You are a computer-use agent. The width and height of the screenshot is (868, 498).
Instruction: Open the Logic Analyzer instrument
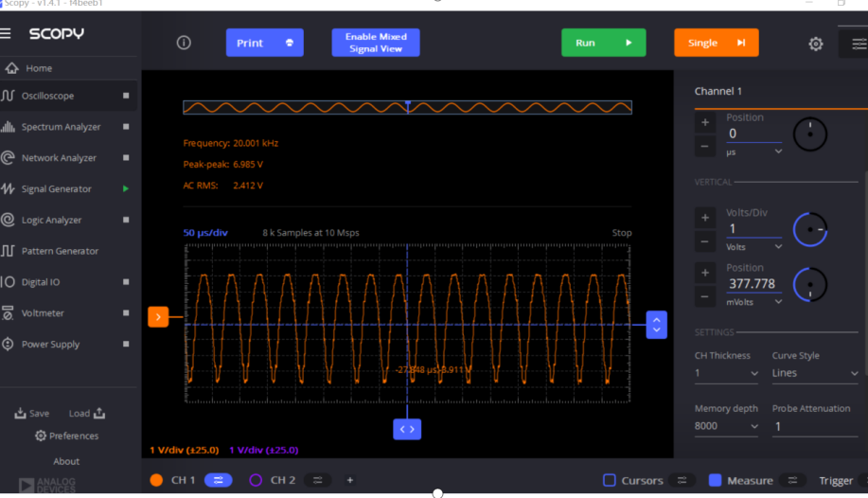pyautogui.click(x=51, y=220)
